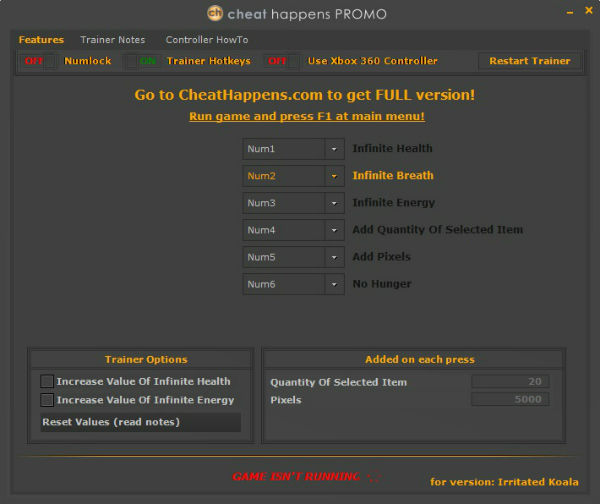
Task: Click the Trainer Hotkeys label text
Action: (x=209, y=61)
